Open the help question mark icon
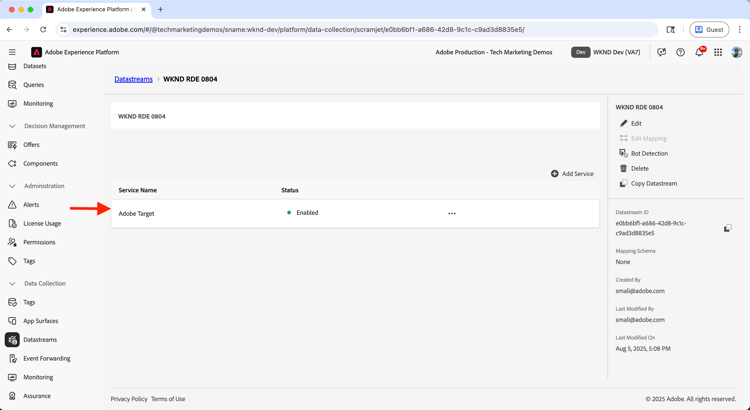Image resolution: width=750 pixels, height=410 pixels. 680,52
